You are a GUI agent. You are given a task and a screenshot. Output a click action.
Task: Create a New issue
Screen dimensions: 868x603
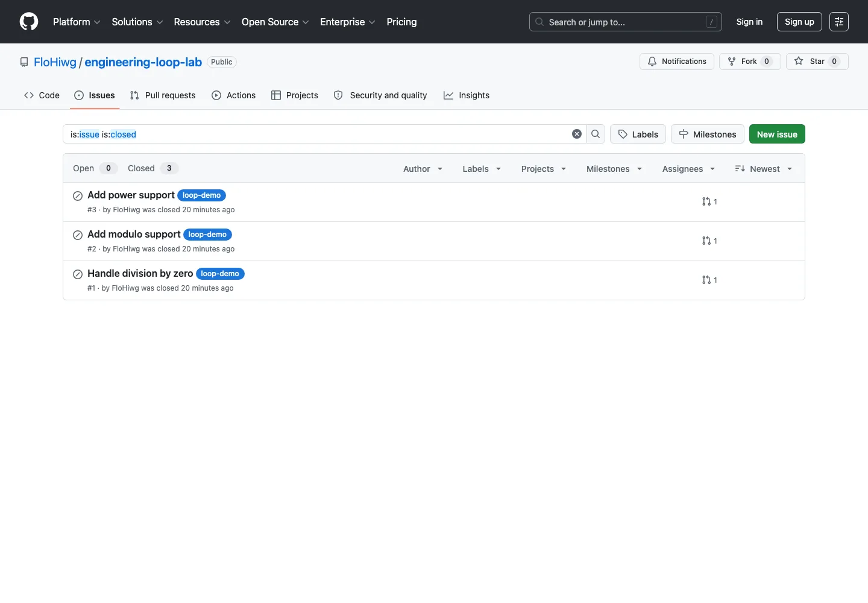point(777,134)
